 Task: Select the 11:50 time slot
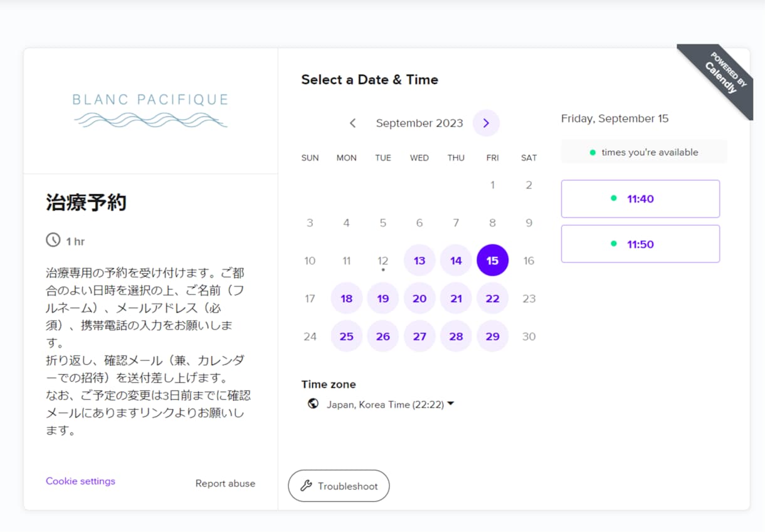point(640,244)
